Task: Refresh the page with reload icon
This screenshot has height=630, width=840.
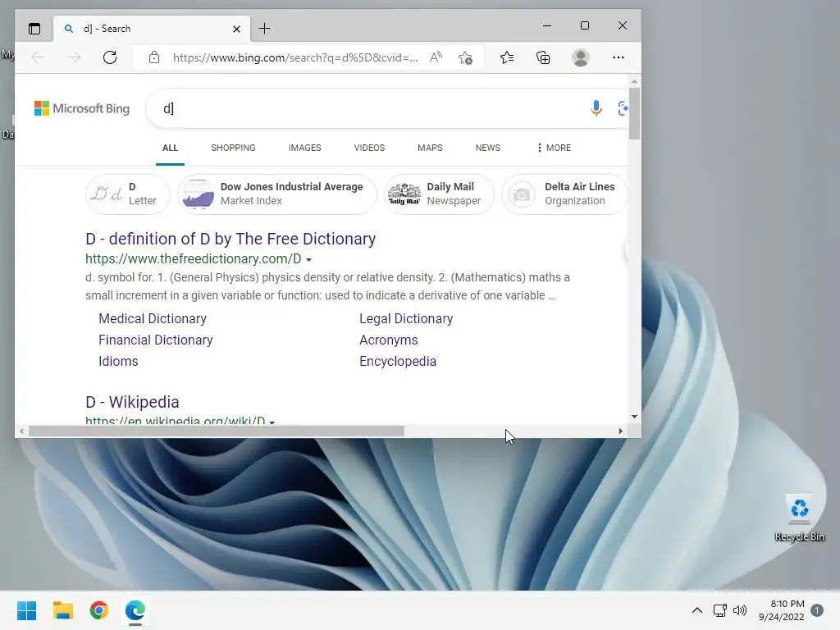Action: point(110,57)
